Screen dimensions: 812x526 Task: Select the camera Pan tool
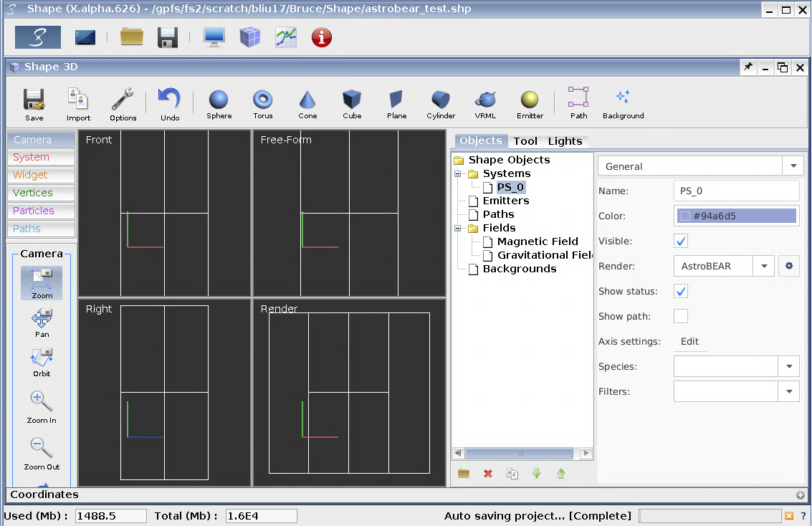tap(42, 323)
